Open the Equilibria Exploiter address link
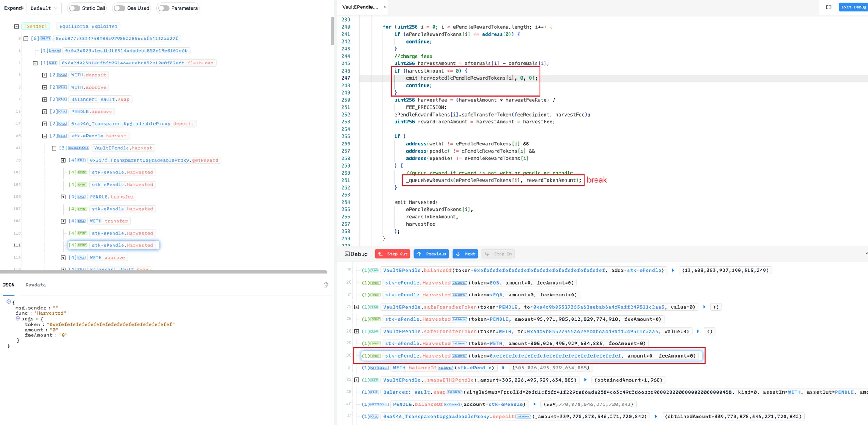The width and height of the screenshot is (868, 425). pyautogui.click(x=89, y=26)
